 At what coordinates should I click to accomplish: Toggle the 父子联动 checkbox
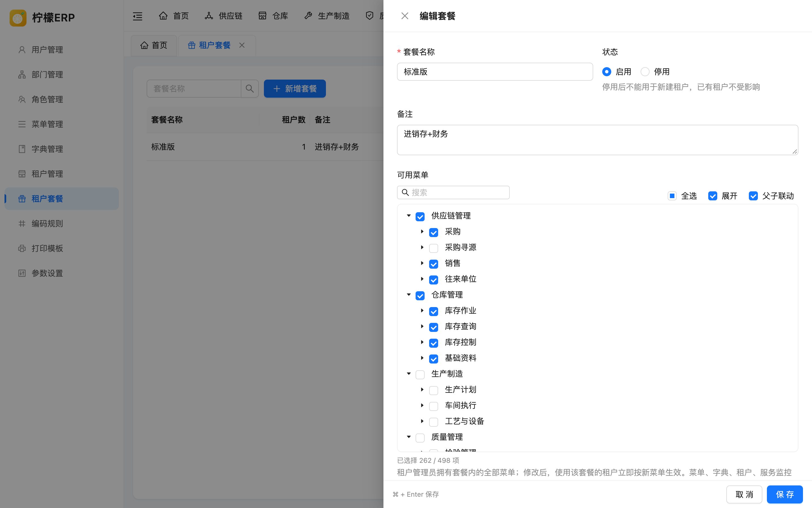click(x=753, y=196)
